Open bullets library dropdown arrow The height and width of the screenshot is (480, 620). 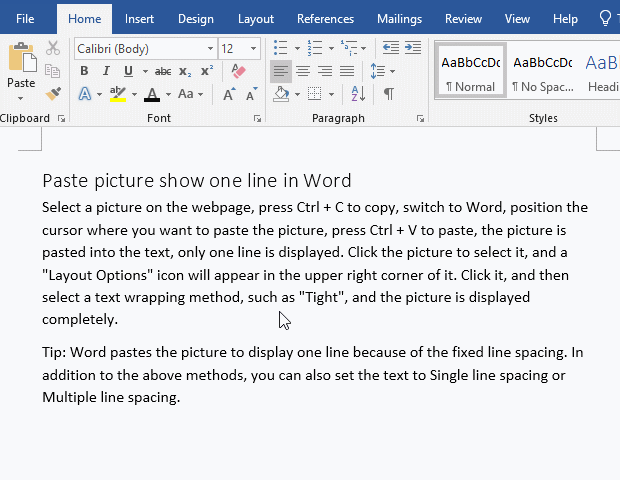[297, 48]
